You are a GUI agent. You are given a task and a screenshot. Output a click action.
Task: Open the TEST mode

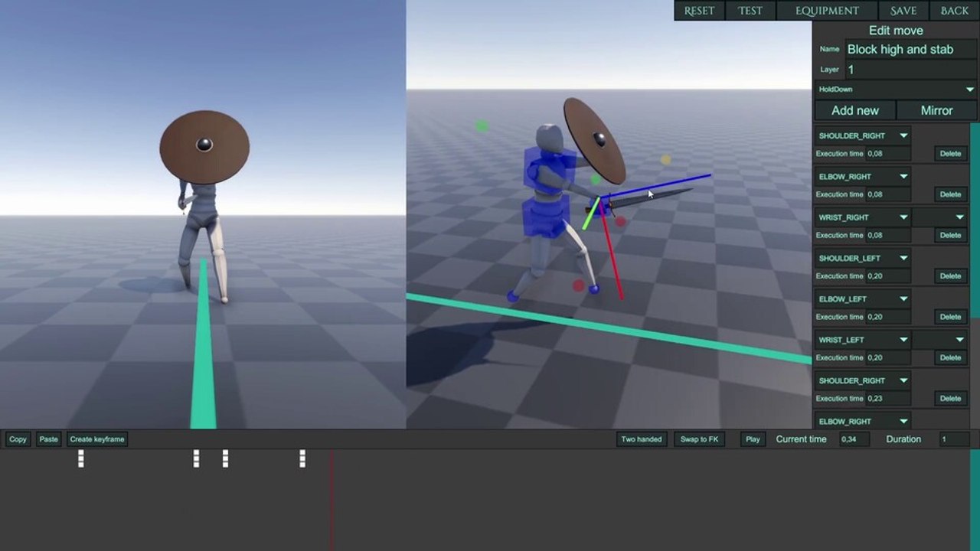click(750, 11)
